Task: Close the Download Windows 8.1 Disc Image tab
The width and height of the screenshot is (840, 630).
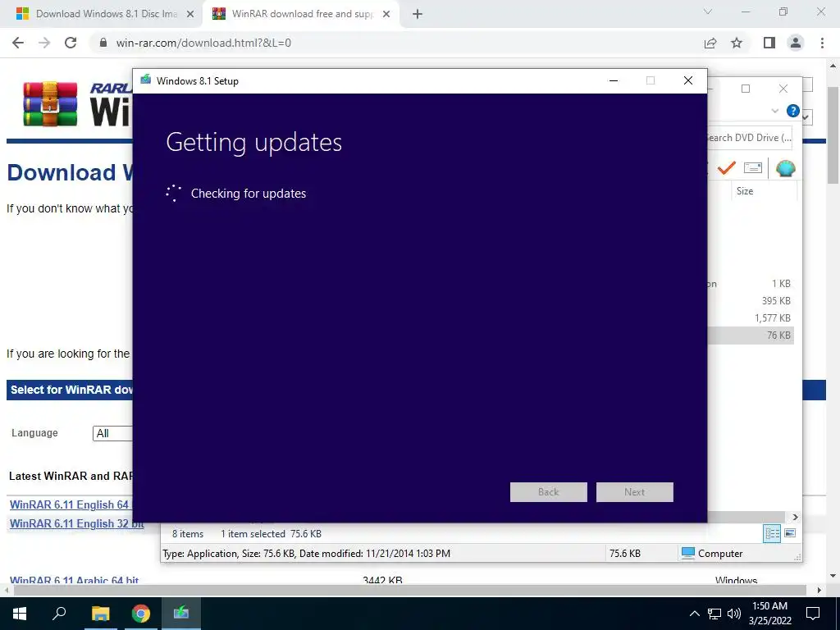Action: click(189, 14)
